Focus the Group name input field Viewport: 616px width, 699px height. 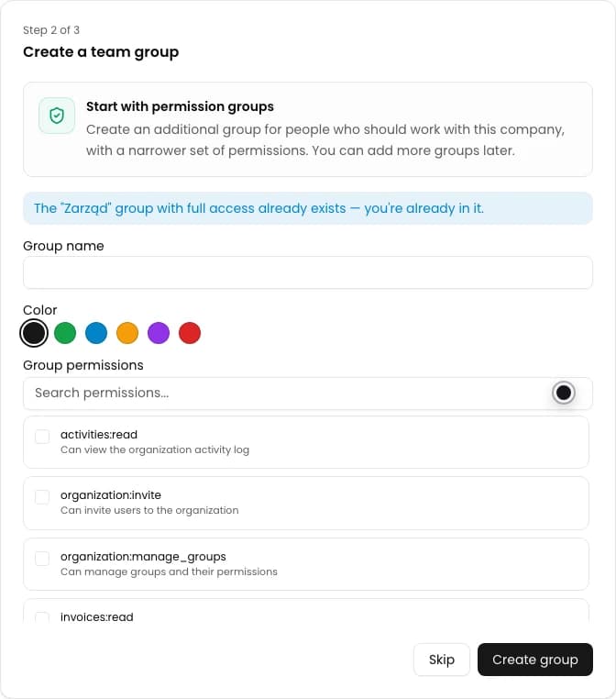[308, 272]
